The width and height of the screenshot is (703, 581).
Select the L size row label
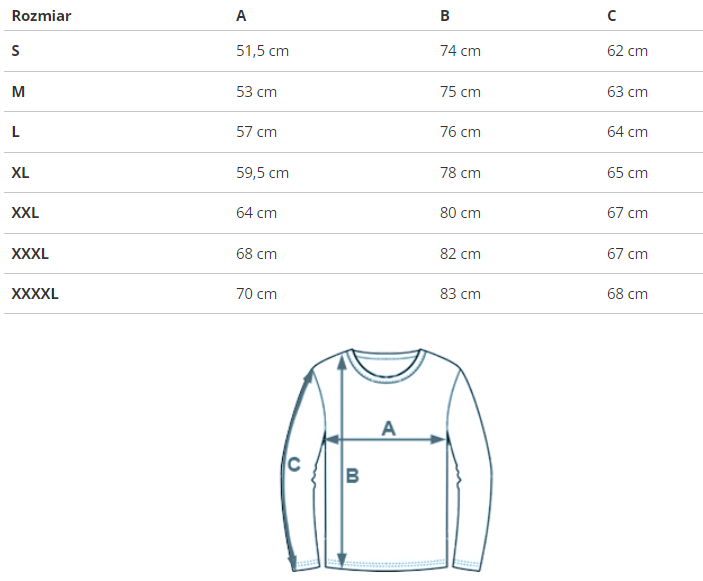(x=16, y=132)
